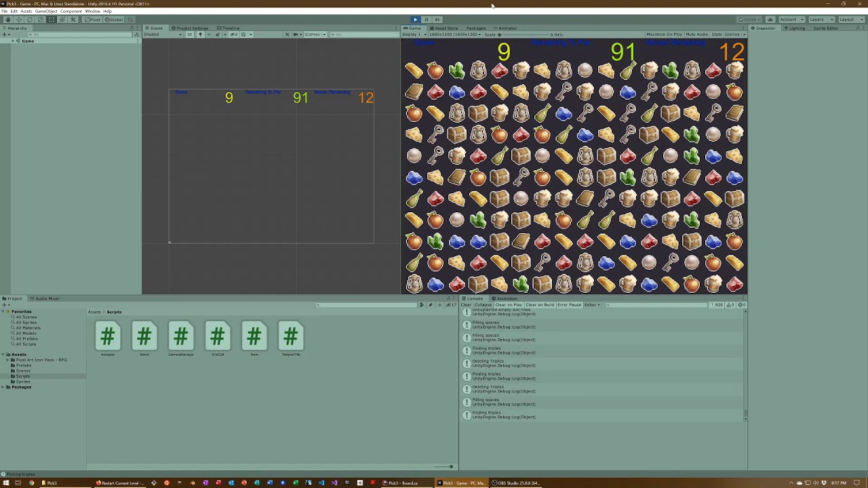Viewport: 868px width, 488px height.
Task: Select the CameraManager script asset
Action: [x=181, y=340]
